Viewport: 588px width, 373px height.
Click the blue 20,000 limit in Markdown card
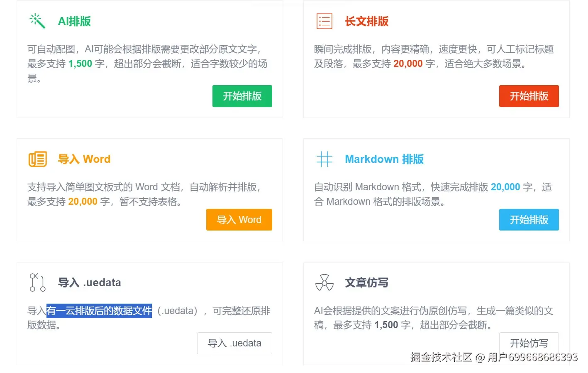[505, 187]
